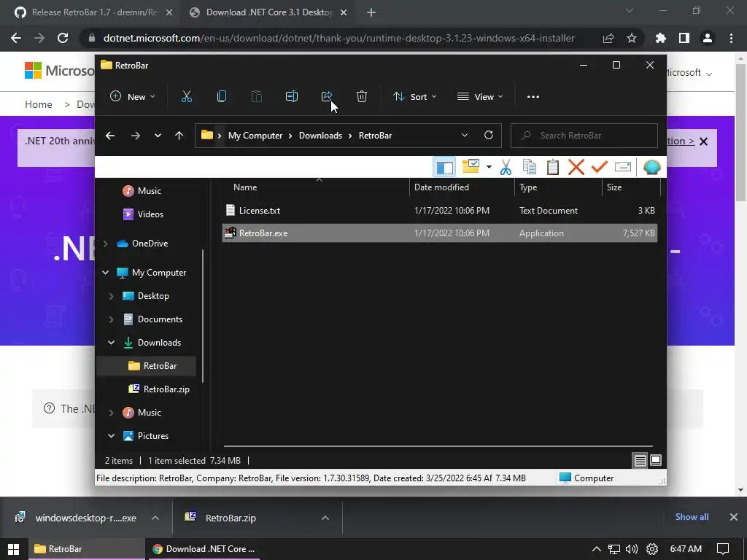Open options arrow for RetroBar.zip download

325,518
